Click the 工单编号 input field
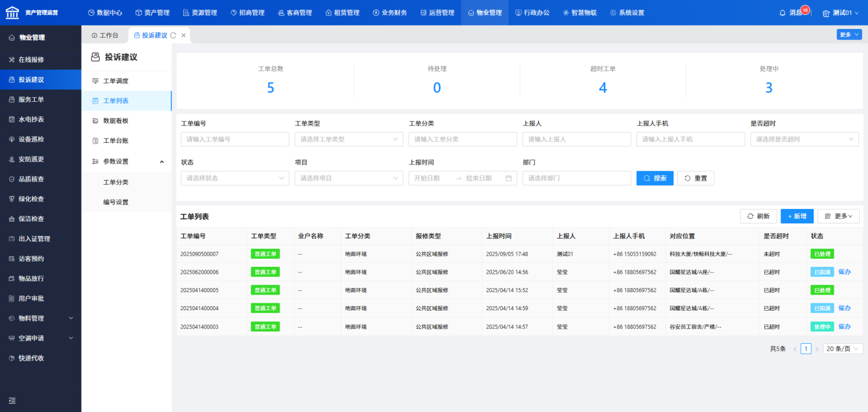868x412 pixels. pyautogui.click(x=235, y=139)
